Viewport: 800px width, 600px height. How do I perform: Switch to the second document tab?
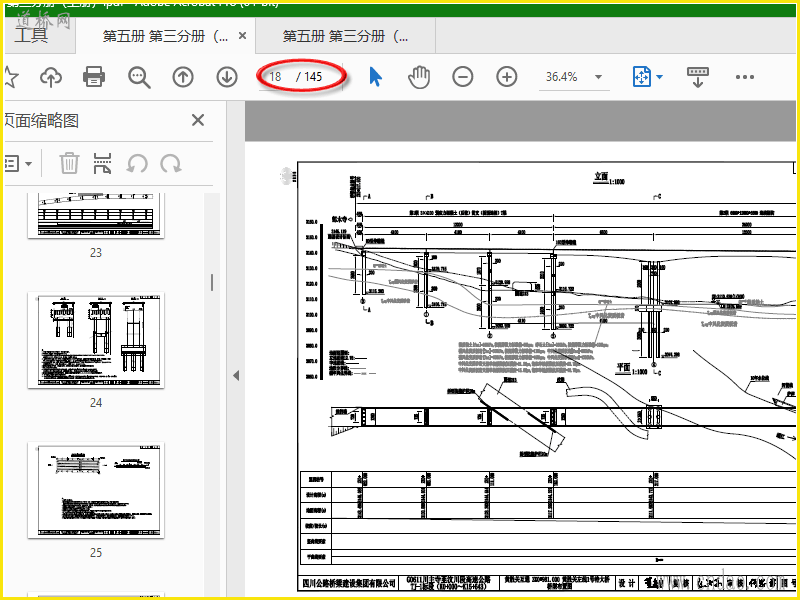(x=346, y=36)
